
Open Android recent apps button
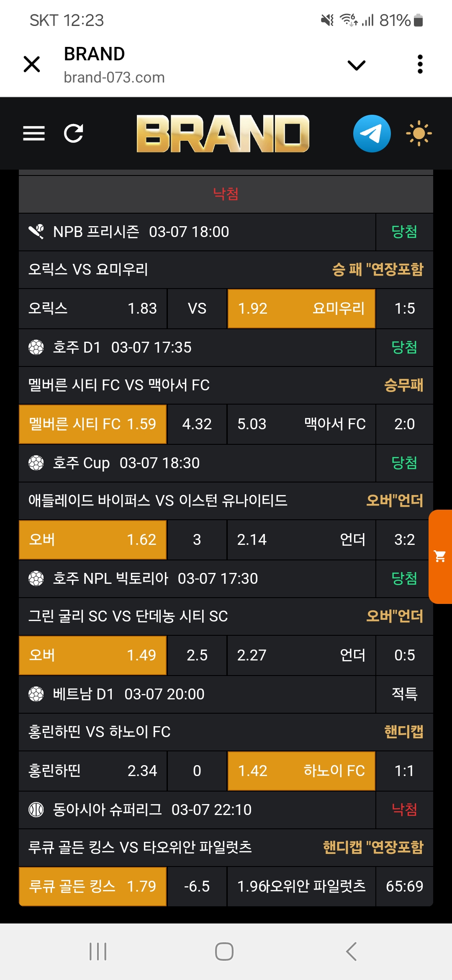coord(98,952)
